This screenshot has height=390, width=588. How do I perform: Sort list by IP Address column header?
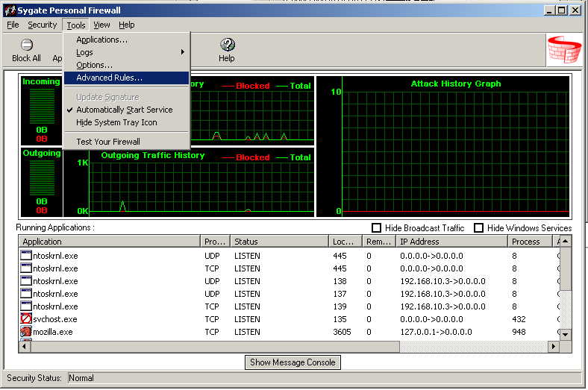451,242
